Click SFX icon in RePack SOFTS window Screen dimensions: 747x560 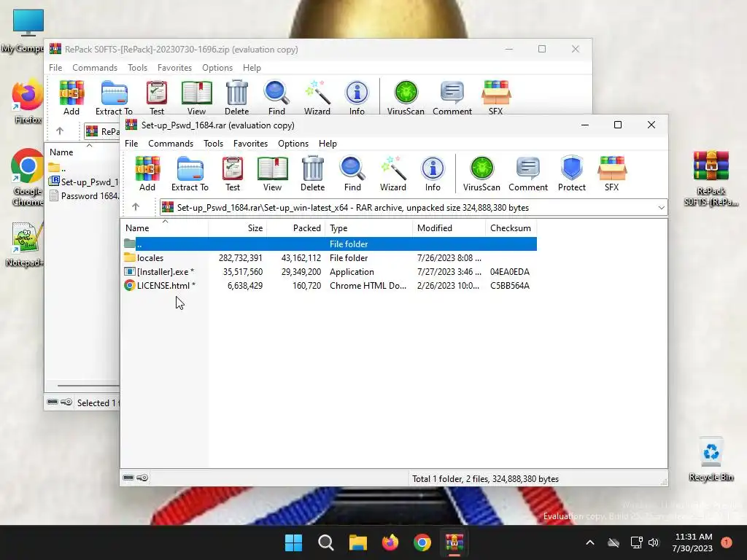[x=495, y=98]
